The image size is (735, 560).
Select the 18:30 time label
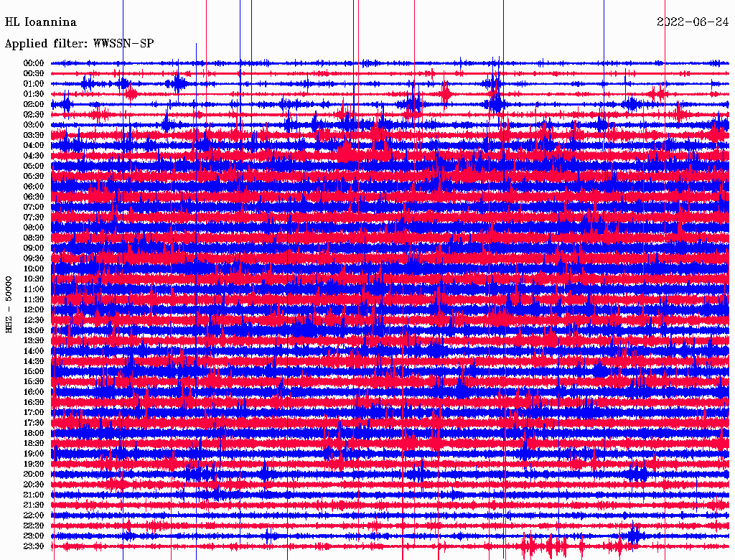(33, 443)
